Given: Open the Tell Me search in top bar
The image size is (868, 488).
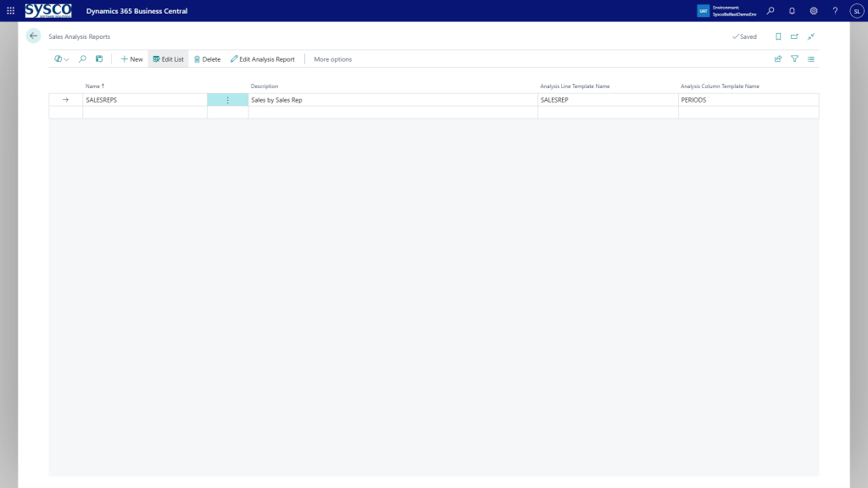Looking at the screenshot, I should tap(771, 11).
